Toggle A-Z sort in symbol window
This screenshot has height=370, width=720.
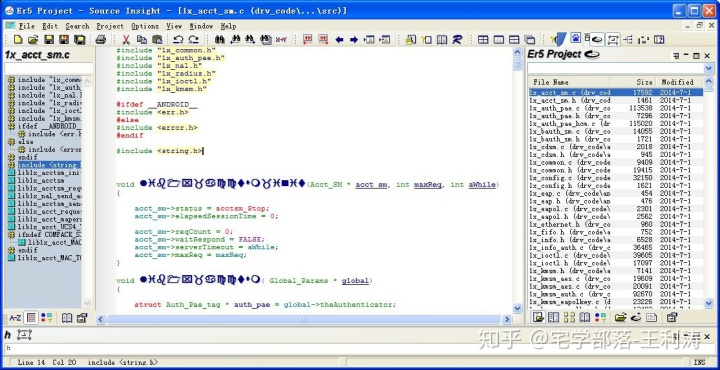(15, 318)
